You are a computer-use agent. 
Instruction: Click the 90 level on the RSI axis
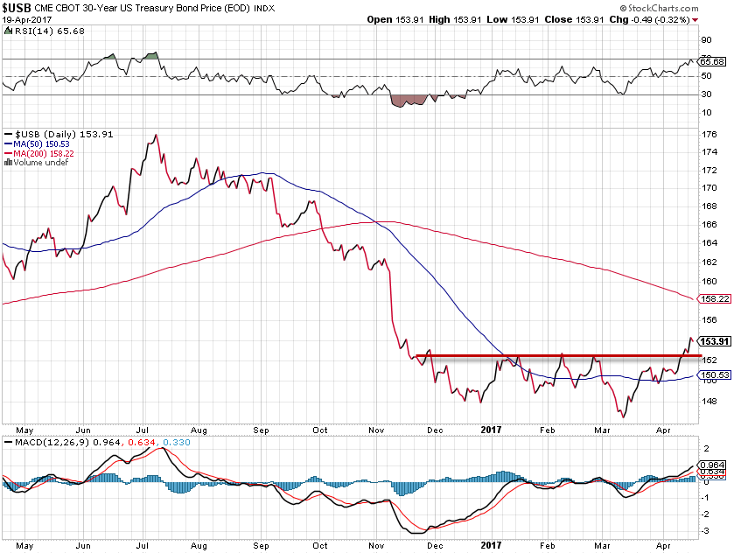click(x=706, y=40)
